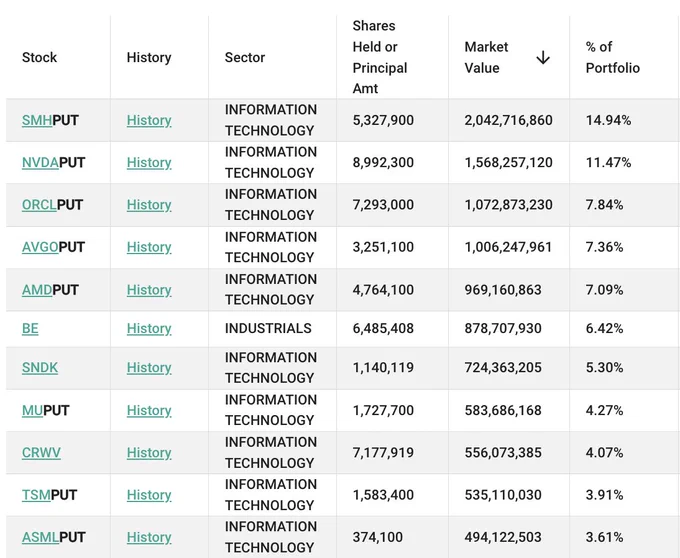Click the Market Value column header
The height and width of the screenshot is (558, 680).
pyautogui.click(x=486, y=57)
